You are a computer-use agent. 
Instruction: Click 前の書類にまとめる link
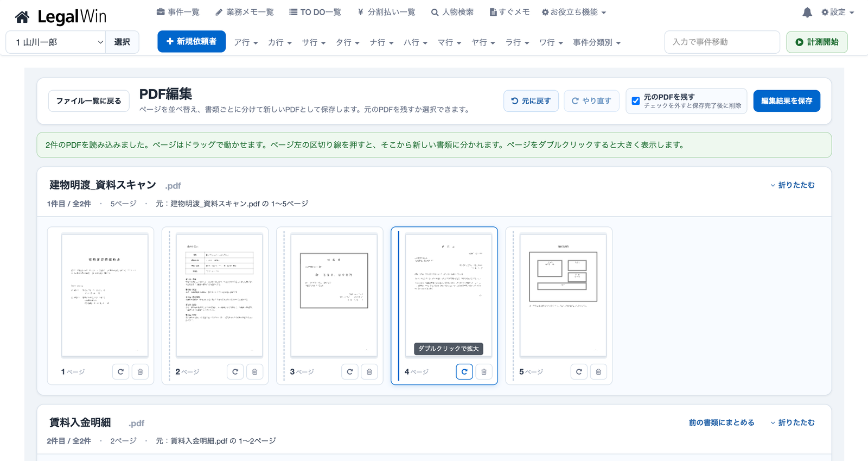point(722,422)
